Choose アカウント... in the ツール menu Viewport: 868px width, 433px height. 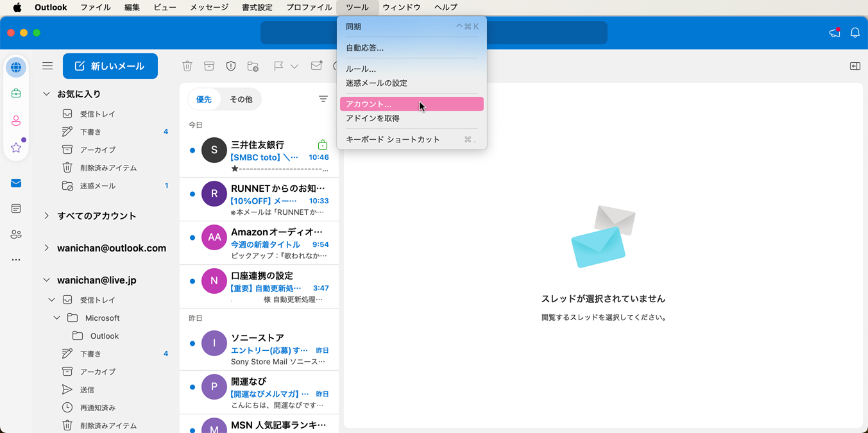[x=411, y=104]
